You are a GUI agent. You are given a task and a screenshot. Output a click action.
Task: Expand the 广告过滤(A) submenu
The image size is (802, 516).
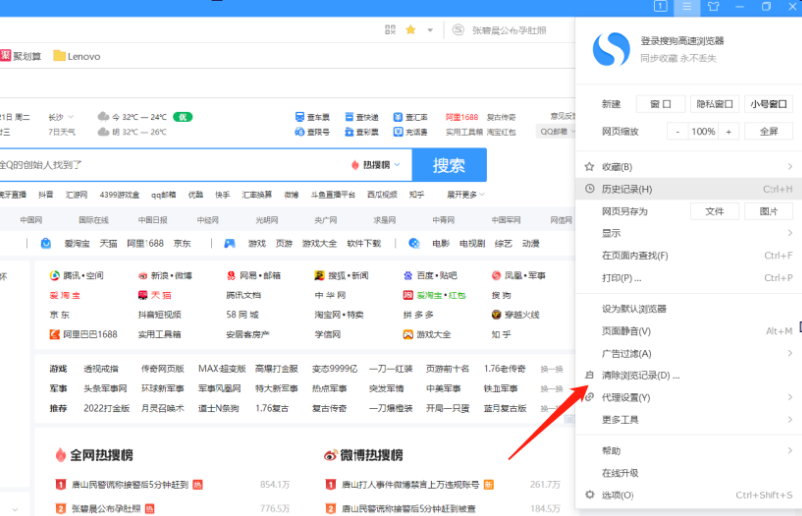pos(627,353)
